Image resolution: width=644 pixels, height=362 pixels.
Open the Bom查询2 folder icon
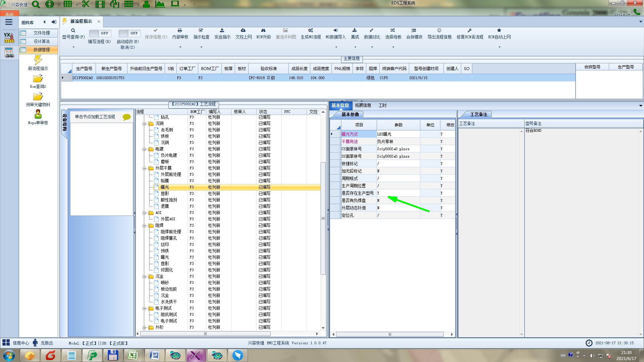click(x=38, y=79)
